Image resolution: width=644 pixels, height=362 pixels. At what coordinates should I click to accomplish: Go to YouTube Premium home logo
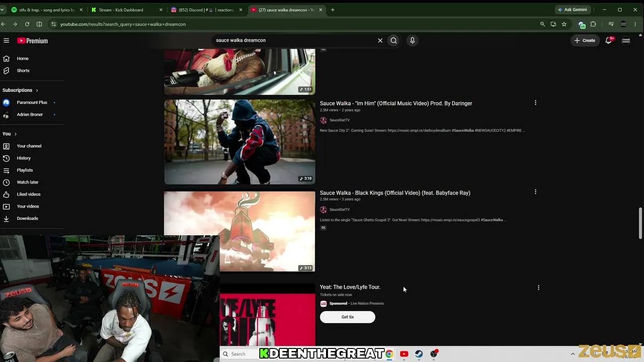click(x=32, y=41)
